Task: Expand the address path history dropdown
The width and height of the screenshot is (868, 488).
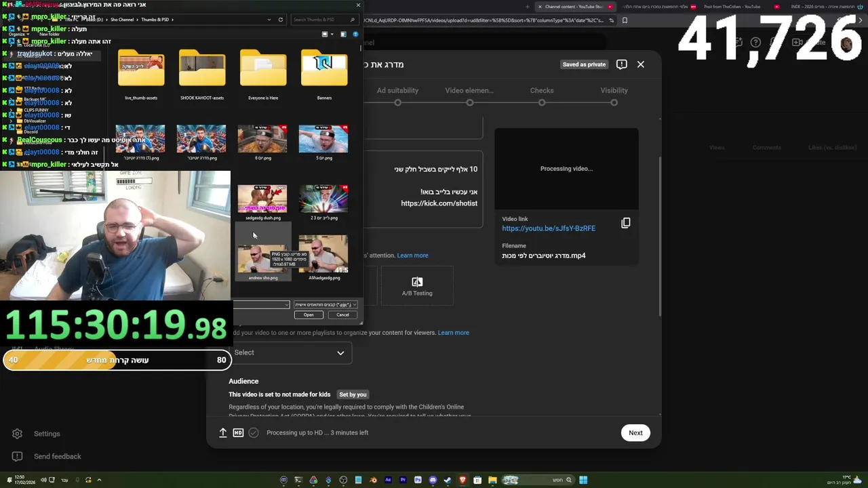Action: pos(269,20)
